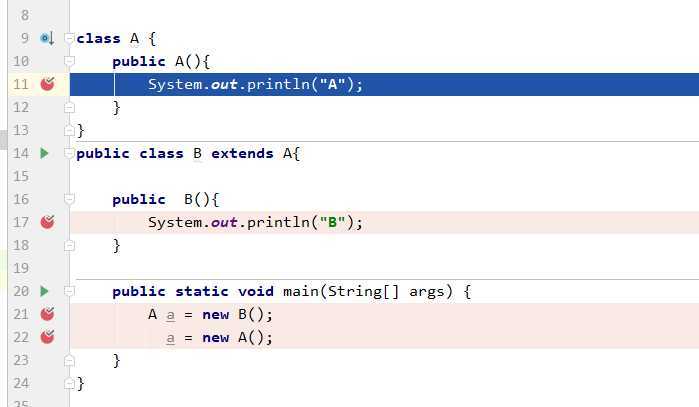
Task: Toggle the breakpoint on line 11
Action: point(47,84)
